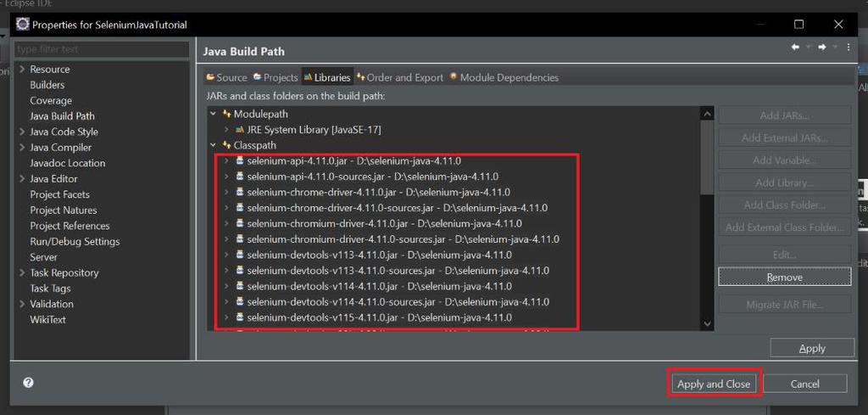This screenshot has height=415, width=868.
Task: Select Java Build Path in sidebar
Action: coord(62,116)
